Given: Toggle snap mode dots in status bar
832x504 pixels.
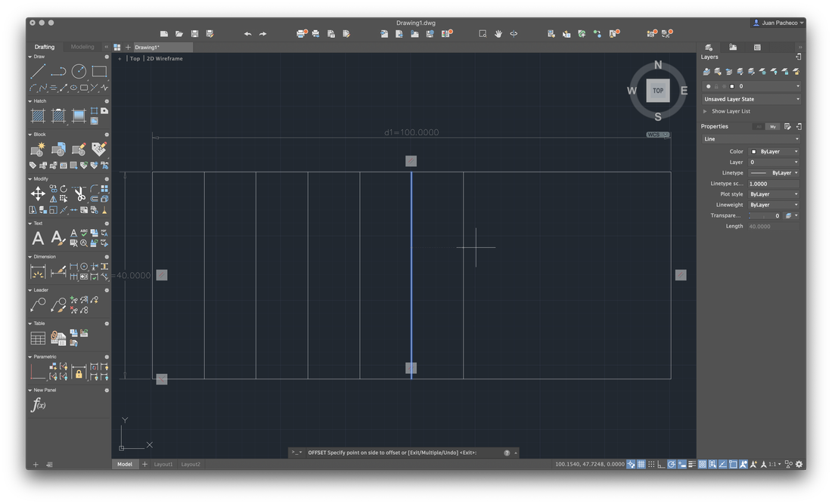Looking at the screenshot, I should click(651, 464).
